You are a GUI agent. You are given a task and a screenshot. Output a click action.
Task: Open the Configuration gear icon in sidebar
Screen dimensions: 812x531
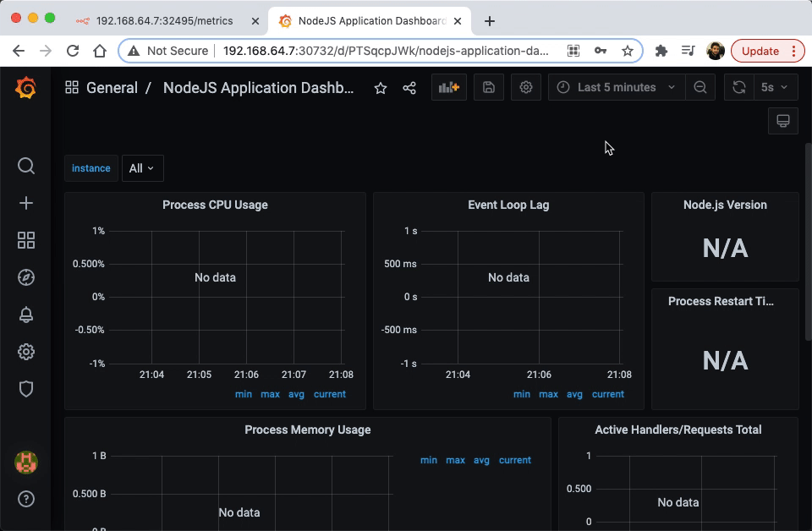(x=26, y=352)
